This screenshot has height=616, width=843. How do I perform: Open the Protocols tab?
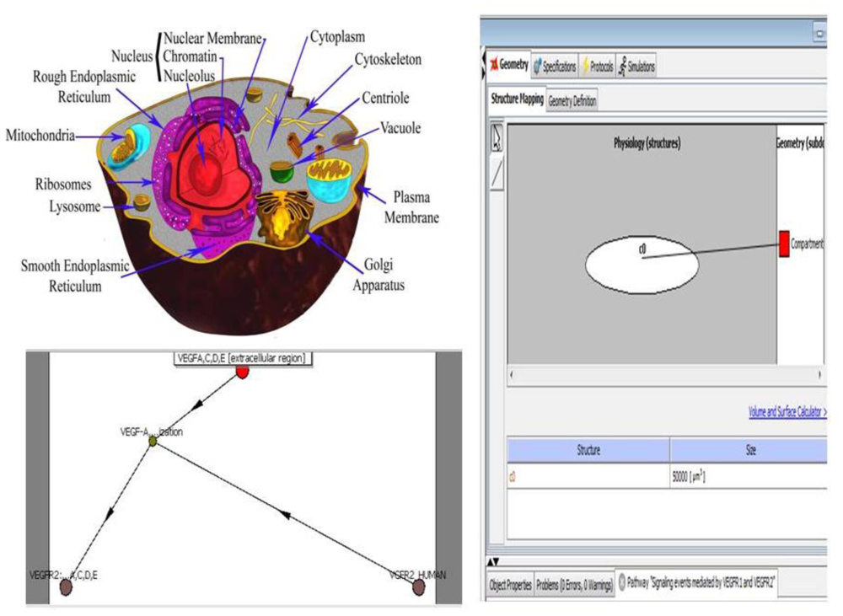[597, 66]
